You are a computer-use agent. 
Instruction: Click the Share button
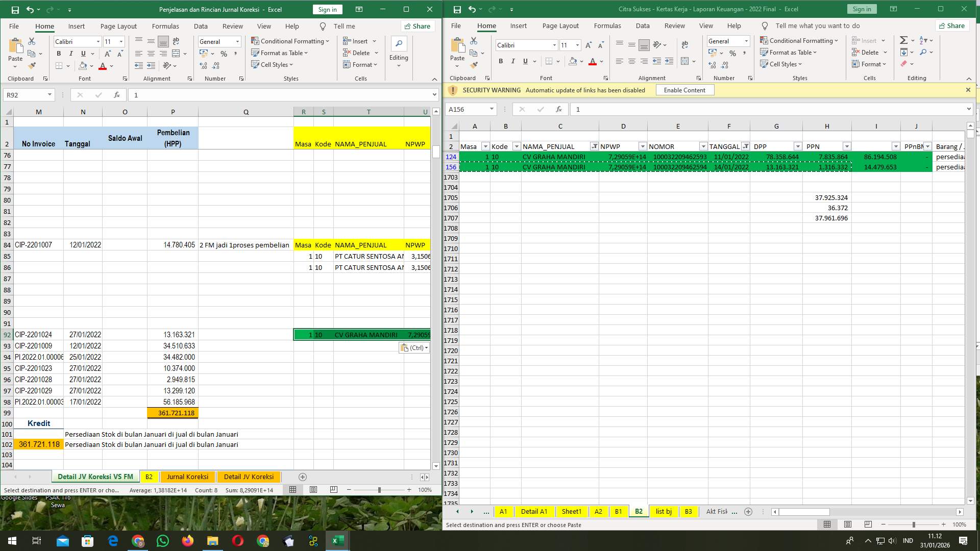click(x=418, y=26)
